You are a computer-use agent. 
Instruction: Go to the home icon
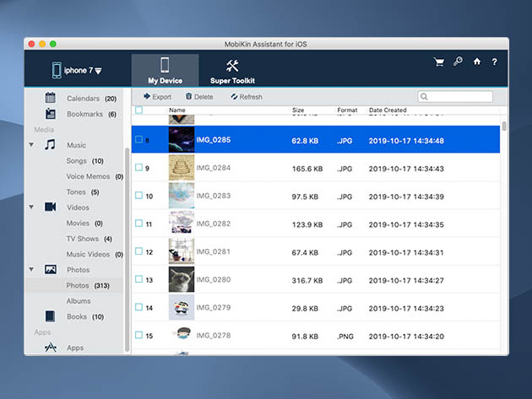477,62
